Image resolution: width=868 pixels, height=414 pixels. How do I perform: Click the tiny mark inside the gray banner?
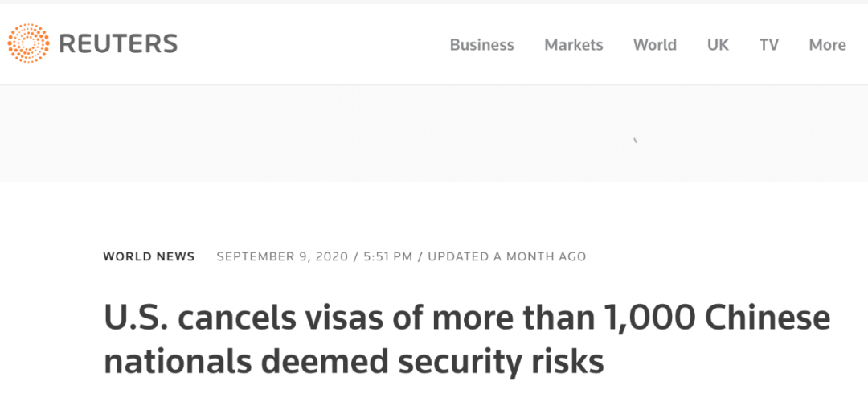[636, 141]
